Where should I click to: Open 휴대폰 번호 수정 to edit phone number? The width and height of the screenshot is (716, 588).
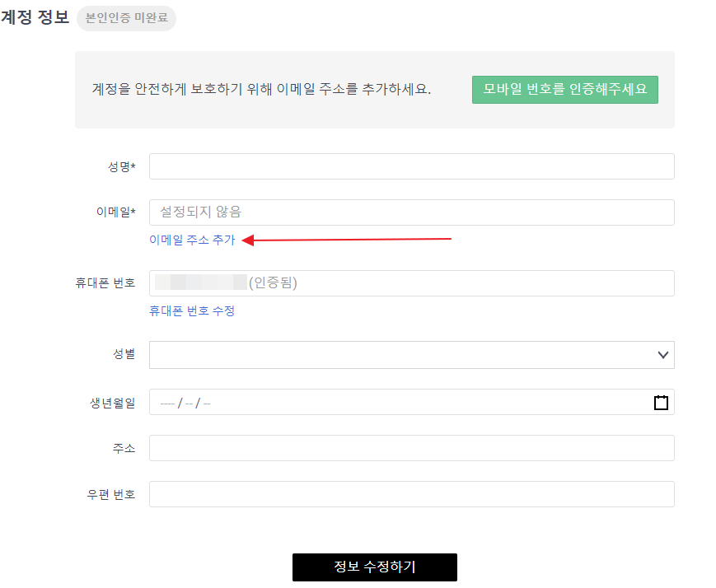192,310
